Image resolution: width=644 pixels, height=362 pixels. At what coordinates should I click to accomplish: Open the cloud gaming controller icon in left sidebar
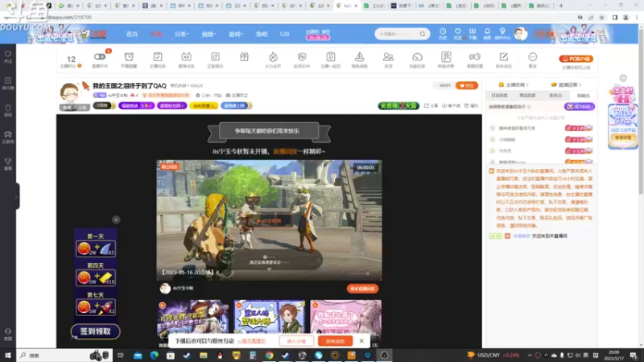8,137
